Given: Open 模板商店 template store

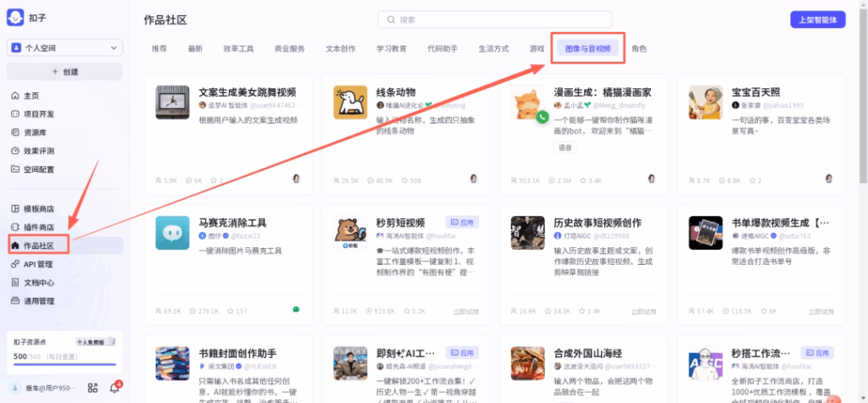Looking at the screenshot, I should pos(38,208).
